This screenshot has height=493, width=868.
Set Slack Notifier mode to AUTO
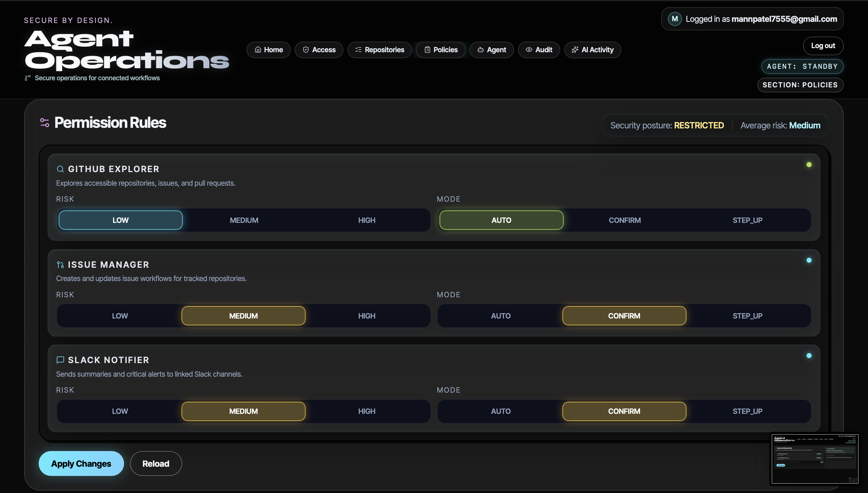[x=500, y=412]
